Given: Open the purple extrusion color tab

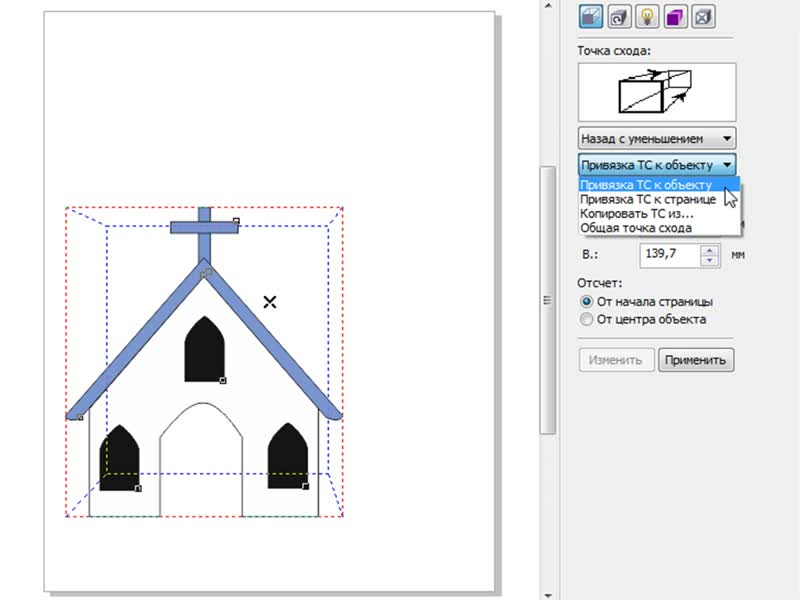Looking at the screenshot, I should 676,15.
